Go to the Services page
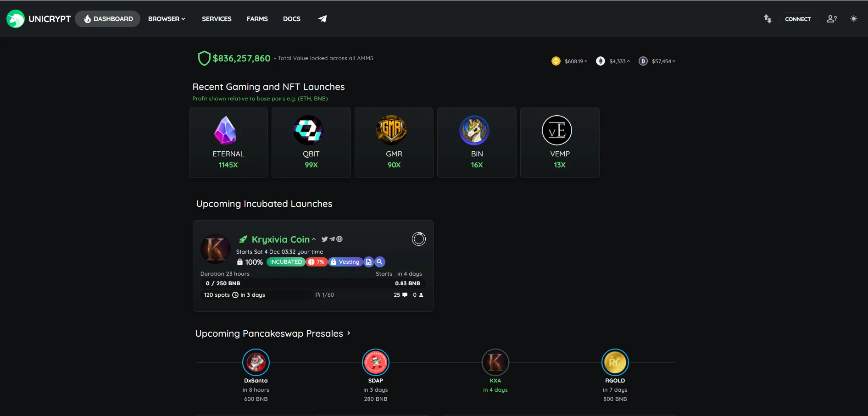The width and height of the screenshot is (868, 416). [217, 19]
